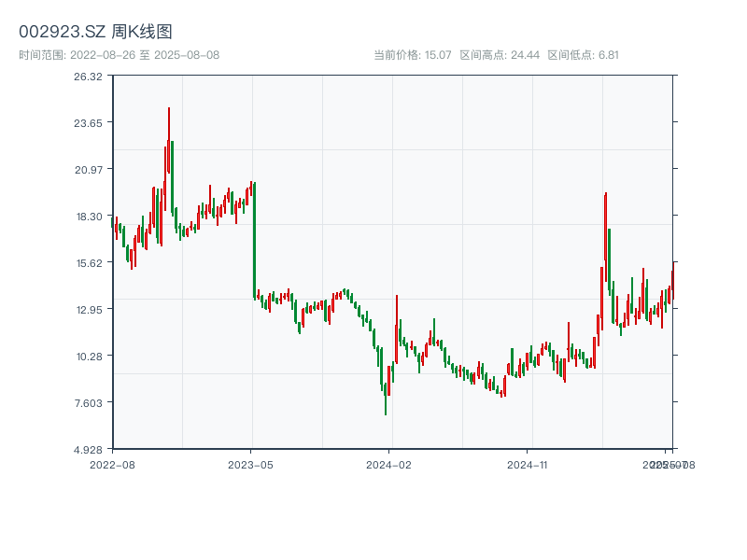Click the chart title 002923.SZ 周K线图

pos(95,32)
